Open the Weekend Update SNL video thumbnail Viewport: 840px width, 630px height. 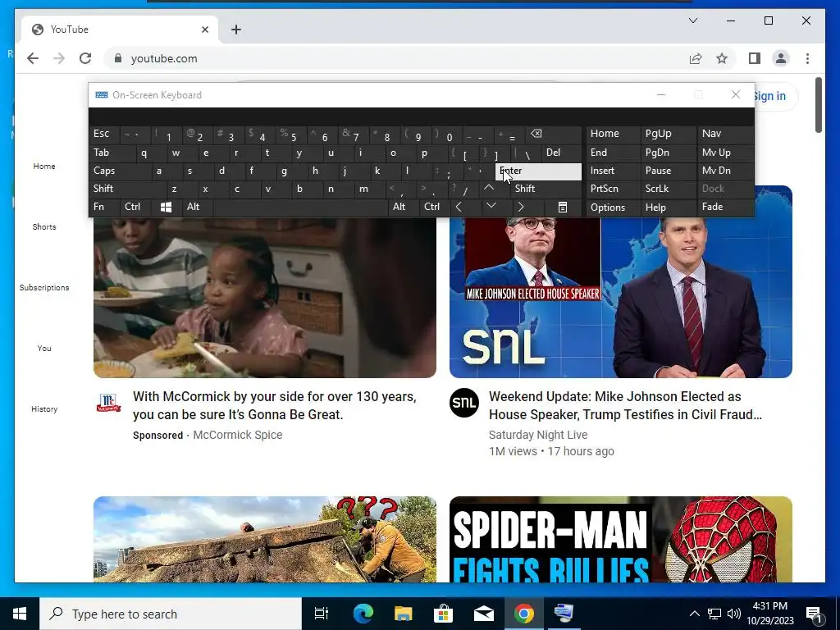tap(620, 298)
